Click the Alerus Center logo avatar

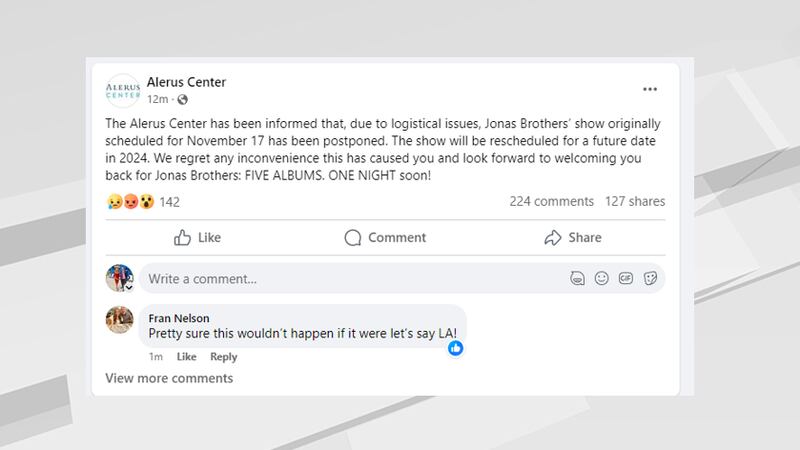122,90
